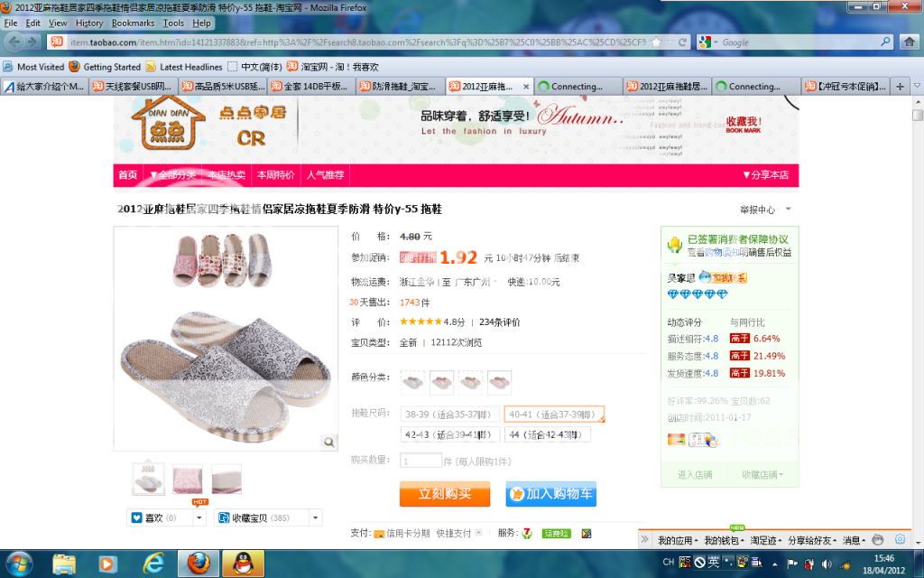Add item with 加入购物车 button
Image resolution: width=924 pixels, height=578 pixels.
[x=550, y=494]
